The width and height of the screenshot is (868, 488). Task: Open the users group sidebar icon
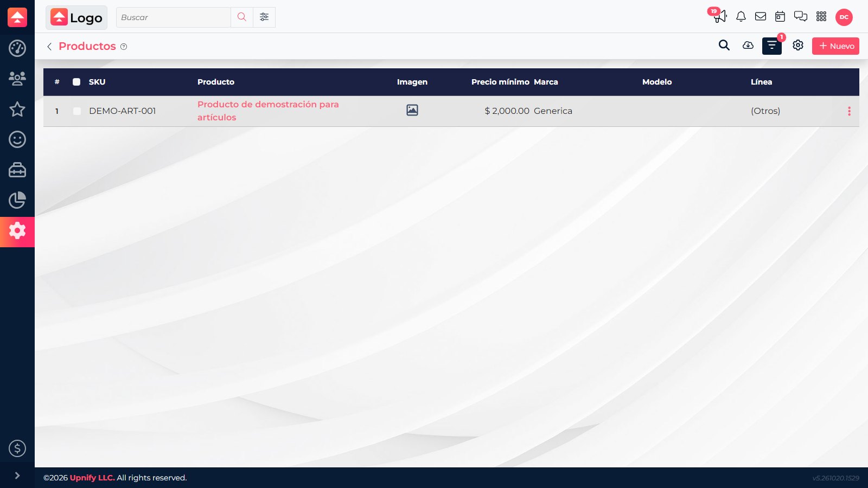tap(17, 79)
